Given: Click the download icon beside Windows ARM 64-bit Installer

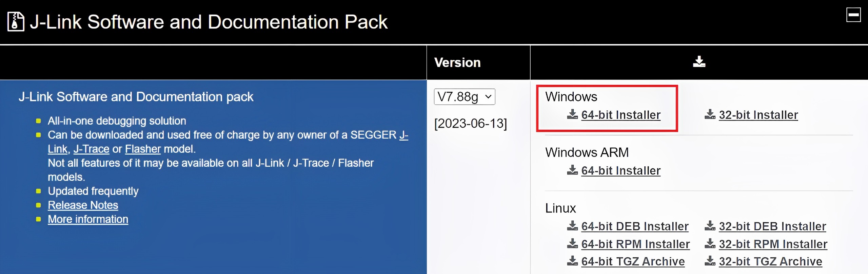Looking at the screenshot, I should tap(573, 171).
